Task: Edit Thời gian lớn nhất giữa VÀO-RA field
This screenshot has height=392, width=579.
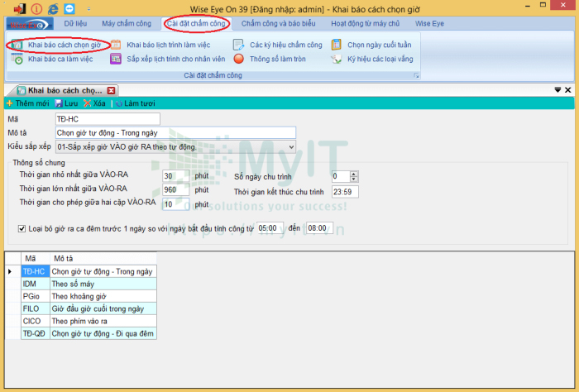Action: coord(175,189)
